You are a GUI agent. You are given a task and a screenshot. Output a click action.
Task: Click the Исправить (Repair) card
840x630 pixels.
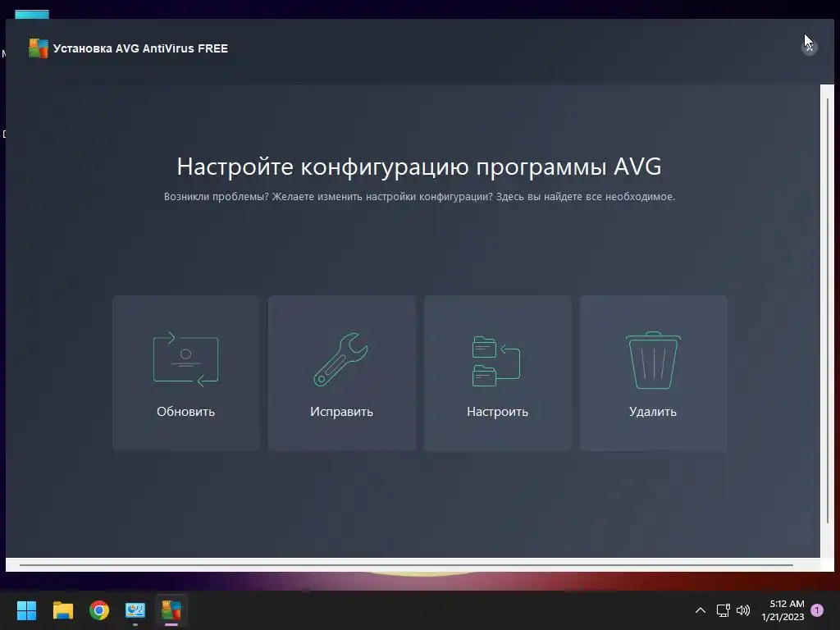pos(342,373)
